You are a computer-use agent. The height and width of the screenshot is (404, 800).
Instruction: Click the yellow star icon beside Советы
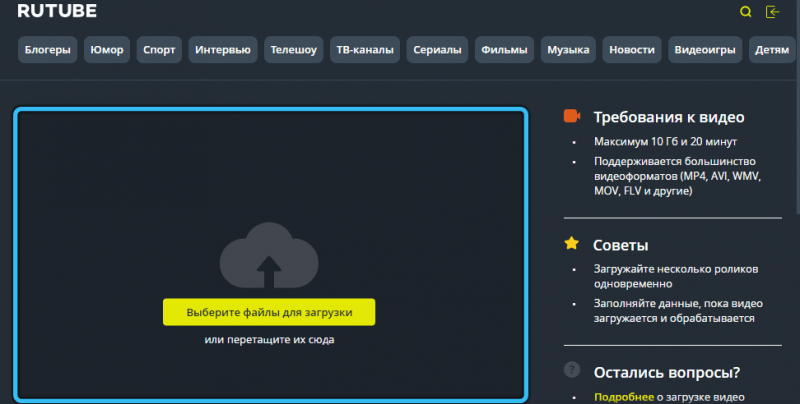[571, 243]
